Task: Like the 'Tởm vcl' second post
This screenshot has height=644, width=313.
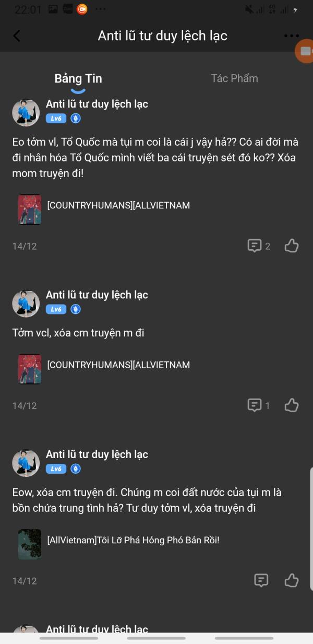Action: tap(292, 405)
